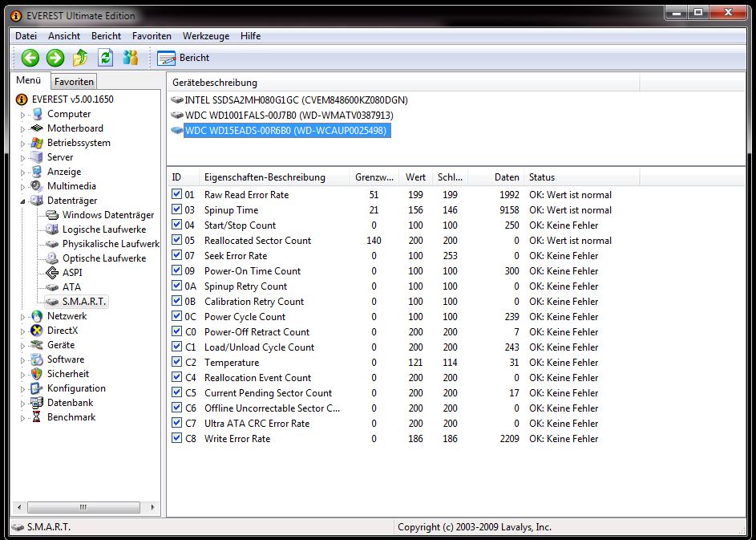The width and height of the screenshot is (756, 540).
Task: Open the Hilfe menu
Action: 251,36
